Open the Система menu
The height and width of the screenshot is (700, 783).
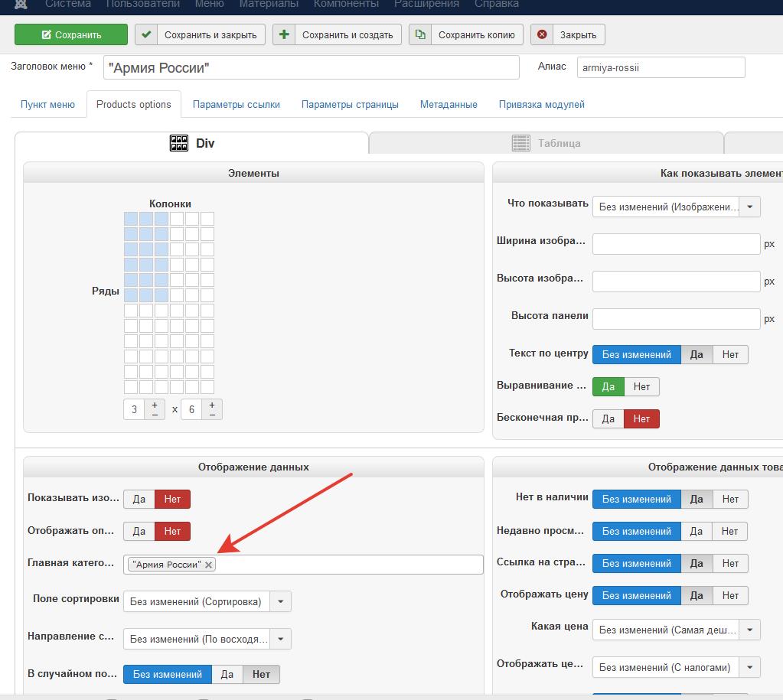(x=68, y=4)
